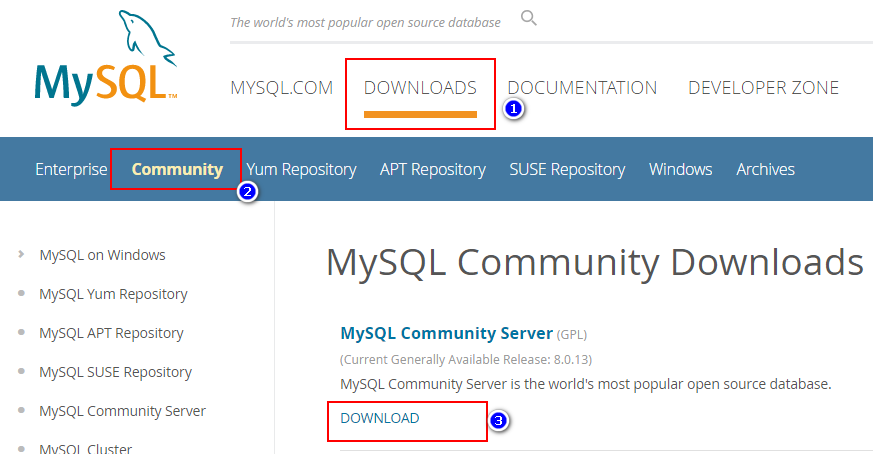Click the search field 'The world's most popular open source database'
This screenshot has height=454, width=873.
click(x=365, y=22)
